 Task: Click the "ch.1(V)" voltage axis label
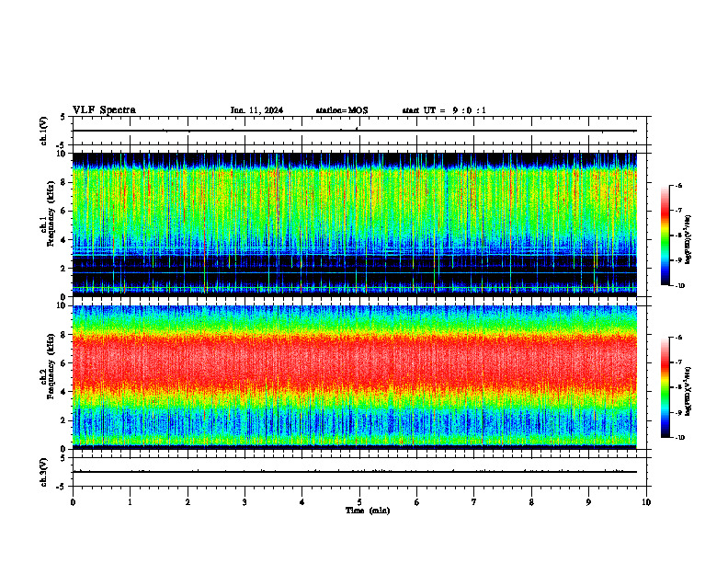point(43,131)
